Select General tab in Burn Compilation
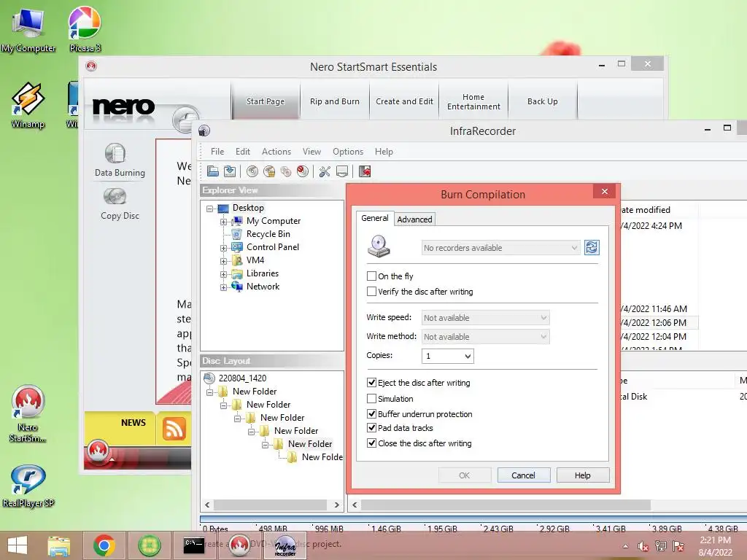This screenshot has width=747, height=560. point(374,218)
